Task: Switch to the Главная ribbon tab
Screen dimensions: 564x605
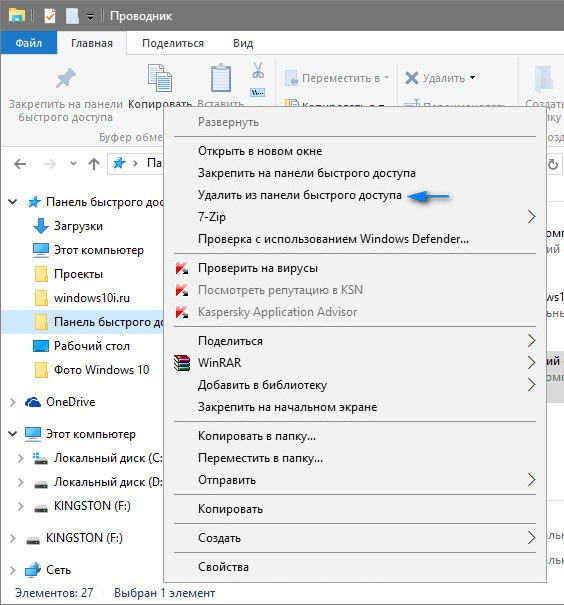Action: (x=92, y=43)
